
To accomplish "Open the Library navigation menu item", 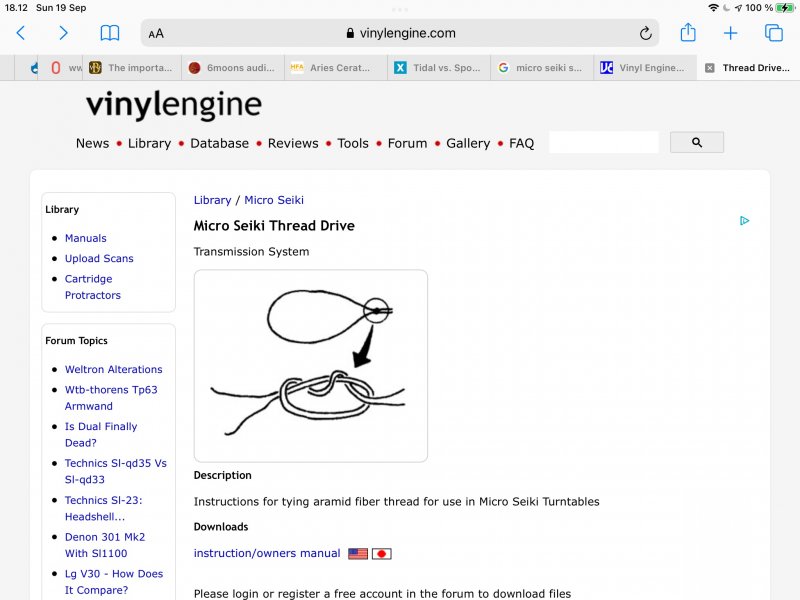I will 149,143.
